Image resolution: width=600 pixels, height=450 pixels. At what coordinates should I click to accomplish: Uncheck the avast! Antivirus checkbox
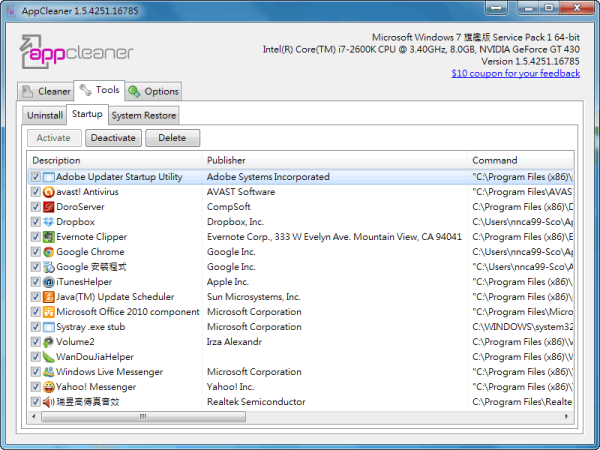(x=36, y=192)
